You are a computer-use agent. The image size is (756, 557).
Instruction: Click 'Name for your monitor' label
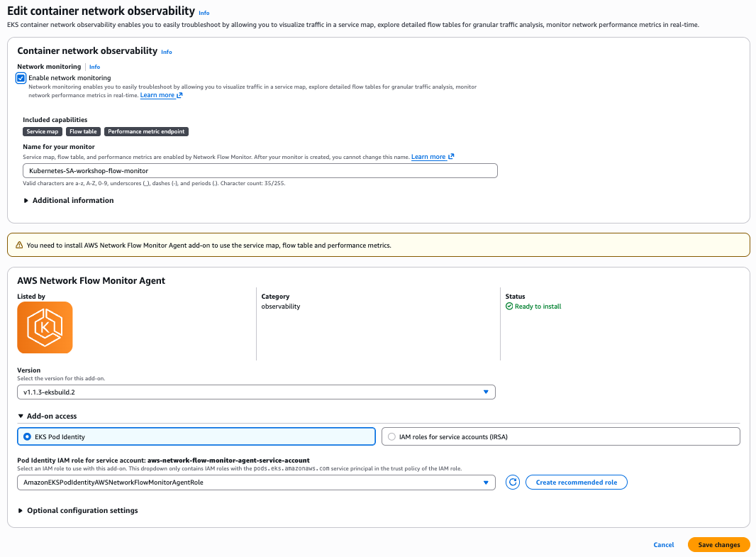tap(59, 147)
